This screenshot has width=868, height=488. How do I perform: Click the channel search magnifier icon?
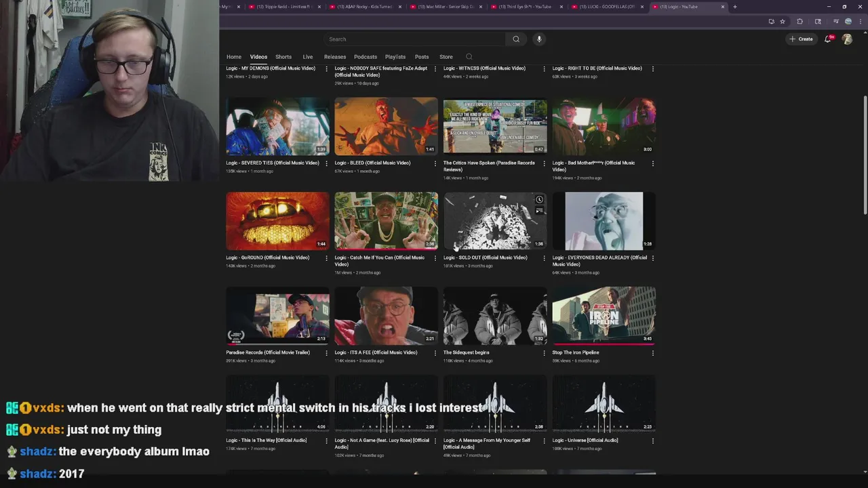tap(469, 57)
